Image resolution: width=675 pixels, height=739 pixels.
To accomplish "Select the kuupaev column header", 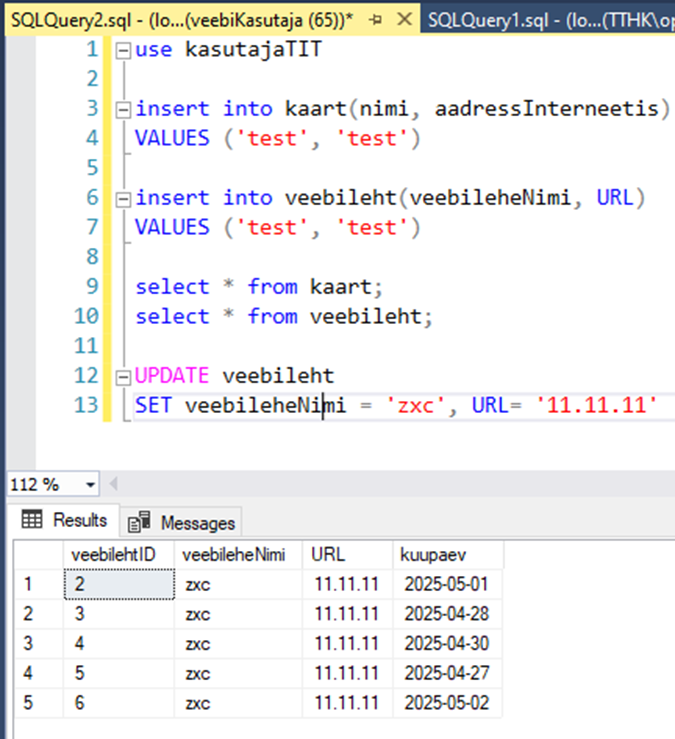I will 447,554.
